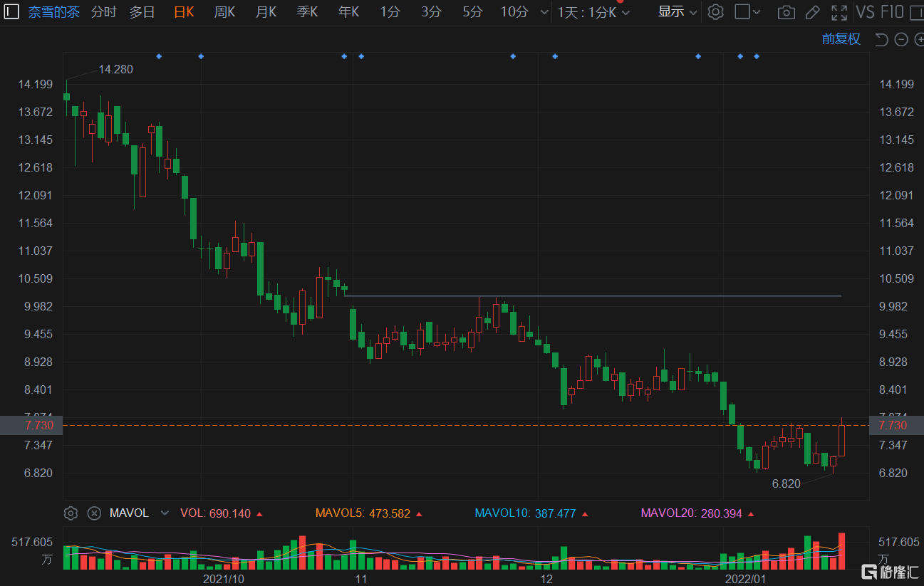Click the 12.618 label on right price axis
Viewport: 924px width, 586px height.
897,167
